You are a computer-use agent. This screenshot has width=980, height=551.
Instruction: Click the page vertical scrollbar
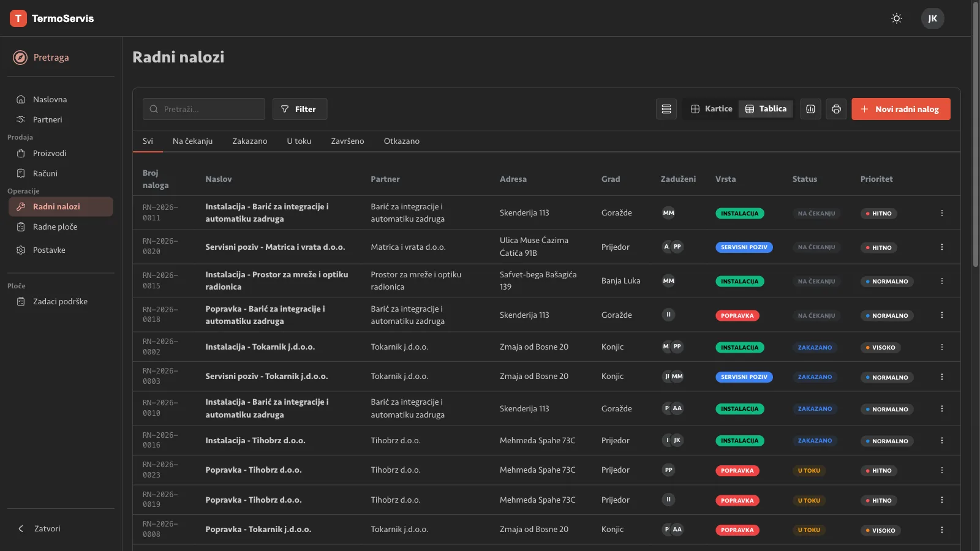tap(976, 134)
